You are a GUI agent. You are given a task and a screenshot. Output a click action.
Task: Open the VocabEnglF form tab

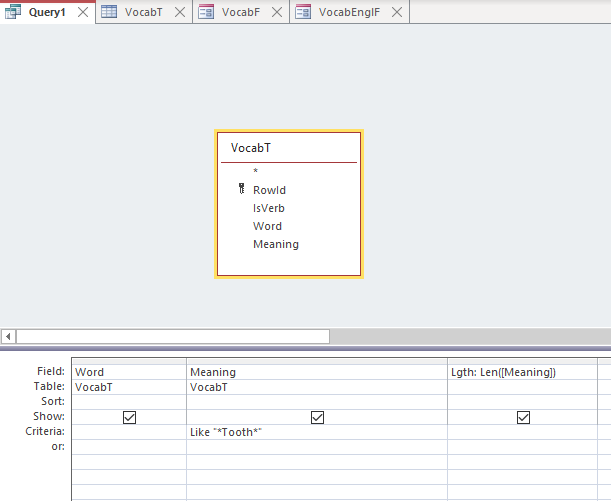(349, 12)
